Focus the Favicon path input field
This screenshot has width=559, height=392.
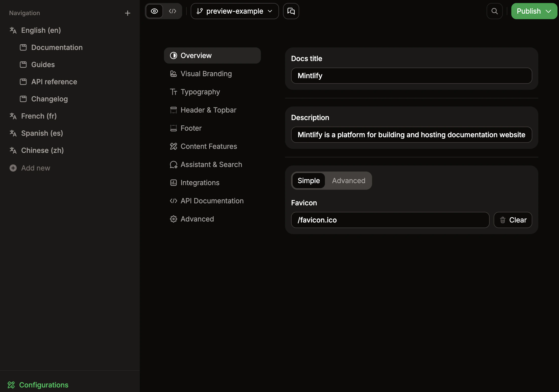(390, 220)
